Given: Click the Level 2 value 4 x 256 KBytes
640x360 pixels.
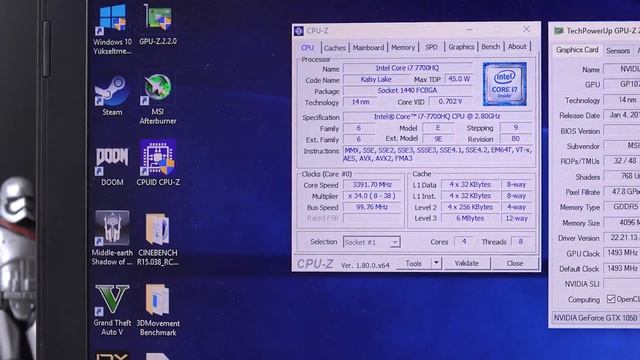Looking at the screenshot, I should (x=470, y=207).
